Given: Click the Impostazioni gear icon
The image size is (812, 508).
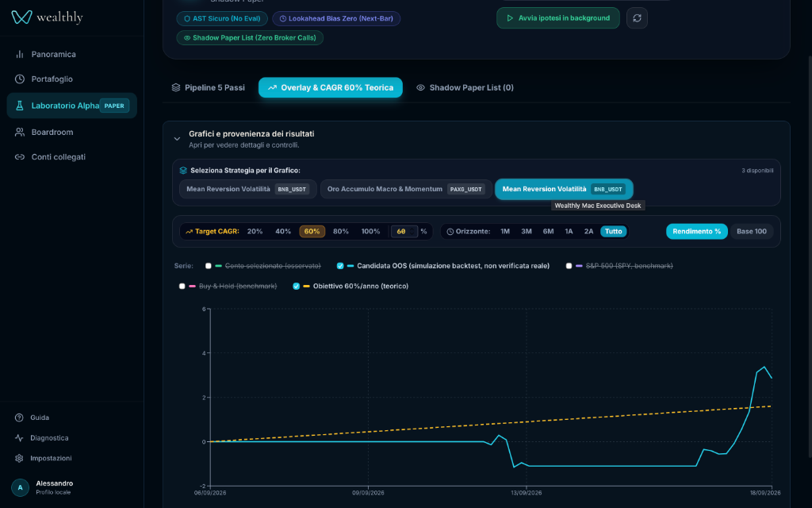Looking at the screenshot, I should 19,458.
